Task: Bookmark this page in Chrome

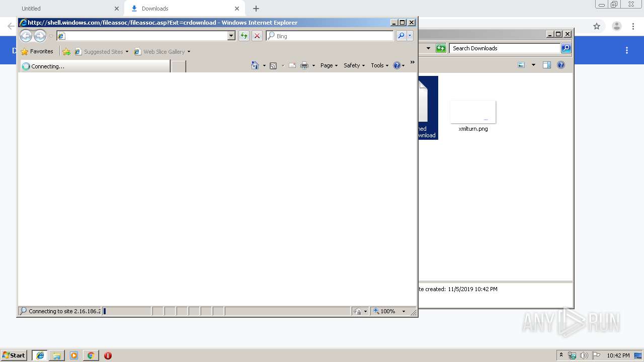Action: 597,26
